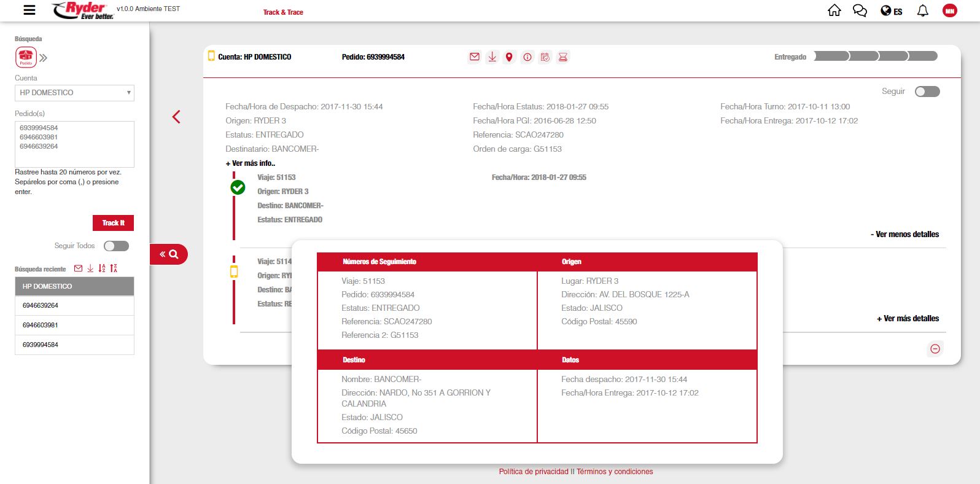Expand the Ver más info section

pos(251,163)
